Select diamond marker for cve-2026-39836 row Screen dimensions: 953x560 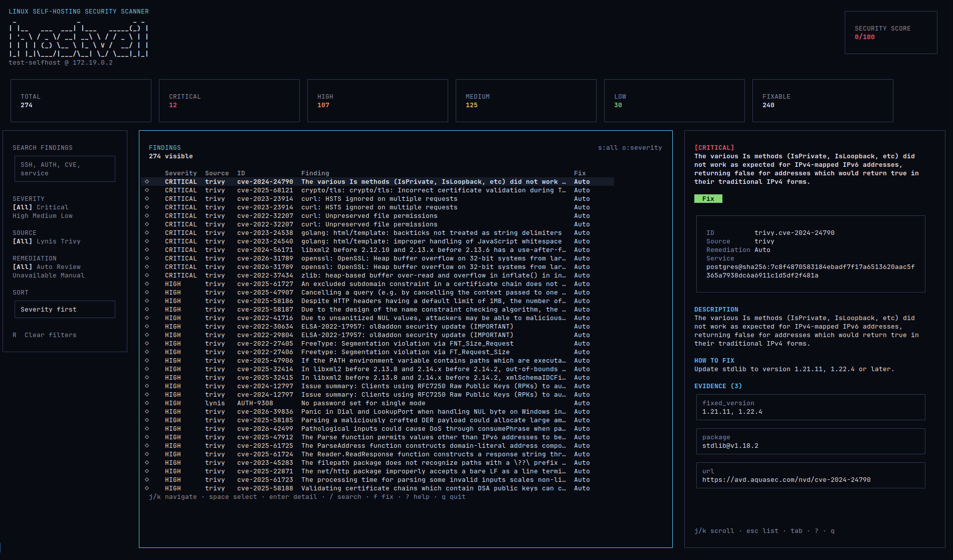[x=147, y=412]
